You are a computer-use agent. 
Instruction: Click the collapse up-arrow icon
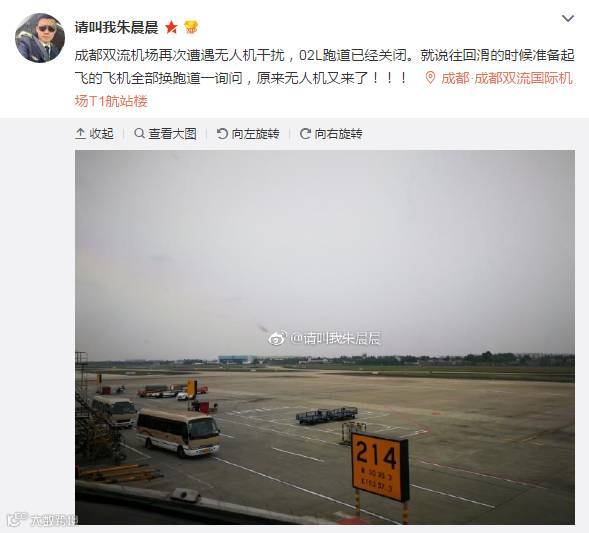click(x=80, y=134)
